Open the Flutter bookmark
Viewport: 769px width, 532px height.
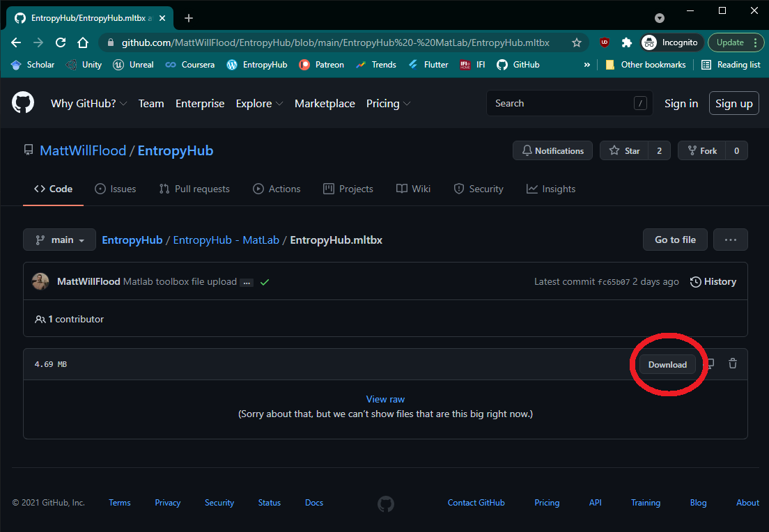pyautogui.click(x=428, y=65)
